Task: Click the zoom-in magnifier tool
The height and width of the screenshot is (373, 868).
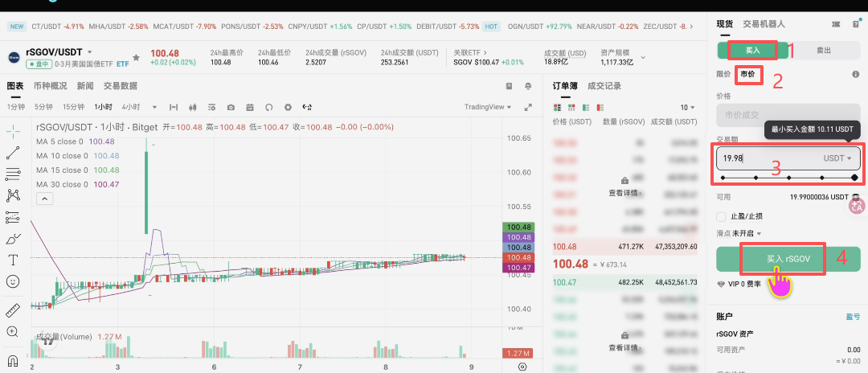Action: [14, 332]
